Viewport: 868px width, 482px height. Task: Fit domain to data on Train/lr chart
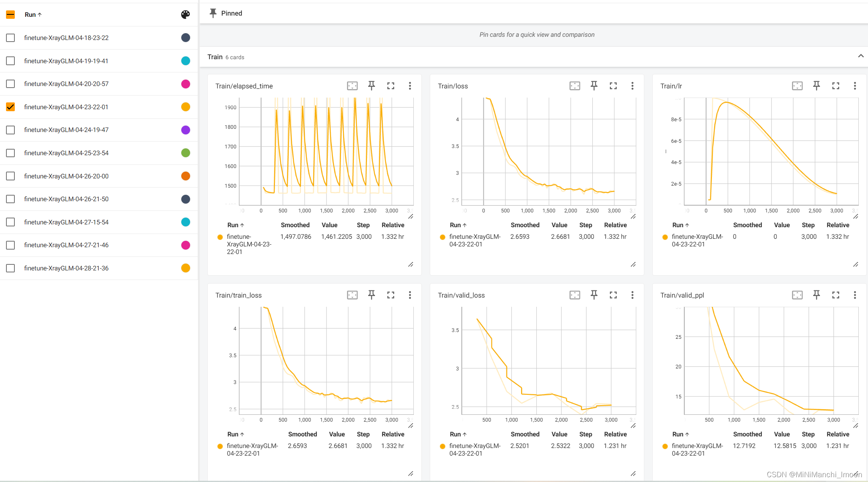[x=797, y=86]
